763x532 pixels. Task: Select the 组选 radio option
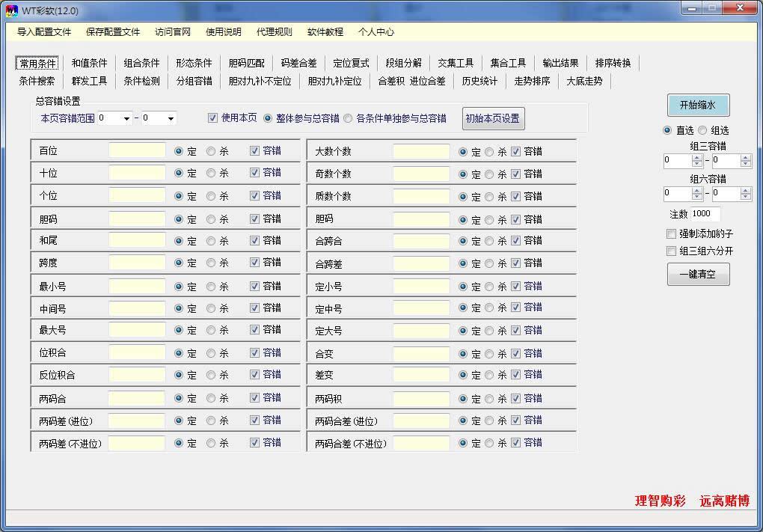coord(701,130)
